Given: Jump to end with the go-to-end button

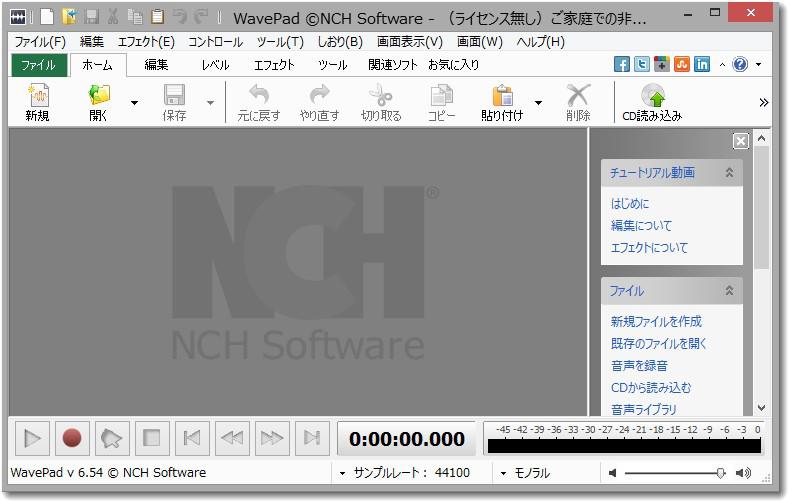Looking at the screenshot, I should (x=312, y=439).
